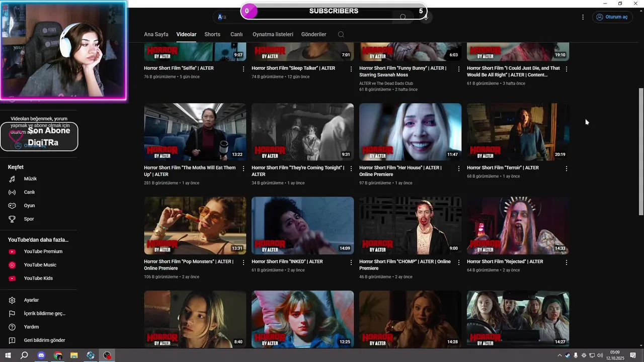Open "Horror Short Film Rejected" title link
Viewport: 644px width, 362px height.
click(505, 261)
